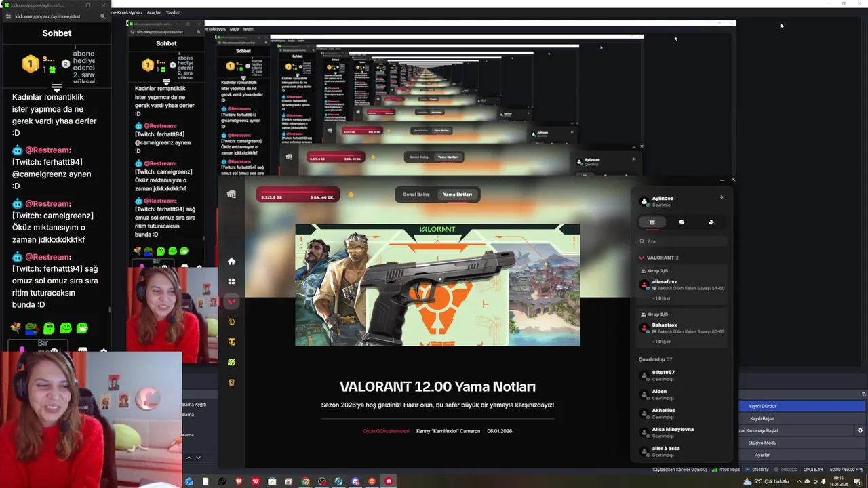Select the Teamfight Tactics sidebar icon

pos(231,342)
